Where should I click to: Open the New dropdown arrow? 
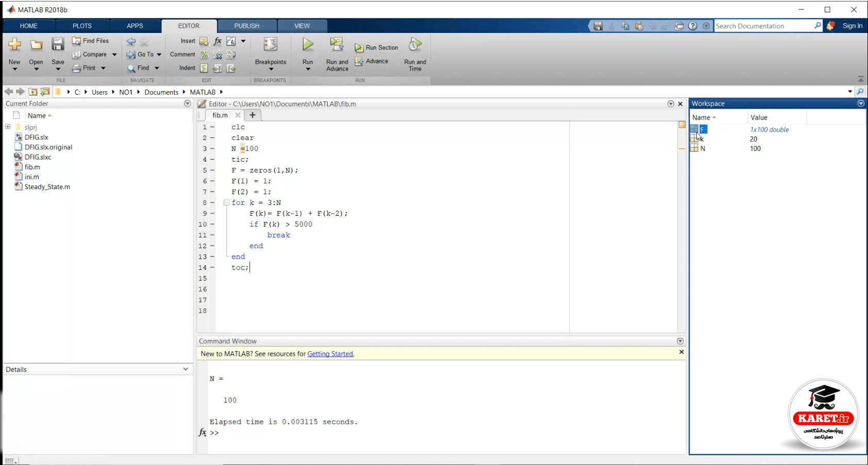(14, 69)
